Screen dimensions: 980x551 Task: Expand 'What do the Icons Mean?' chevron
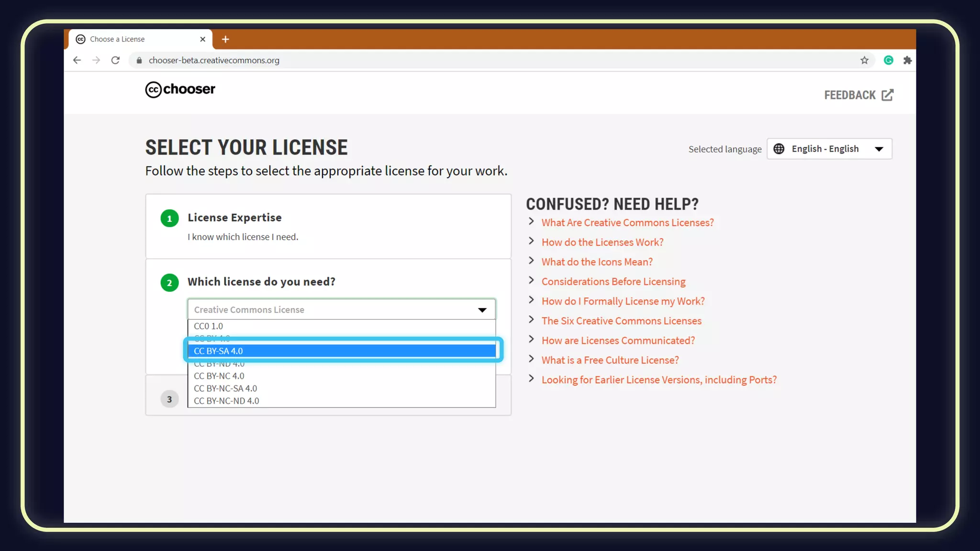click(x=531, y=261)
